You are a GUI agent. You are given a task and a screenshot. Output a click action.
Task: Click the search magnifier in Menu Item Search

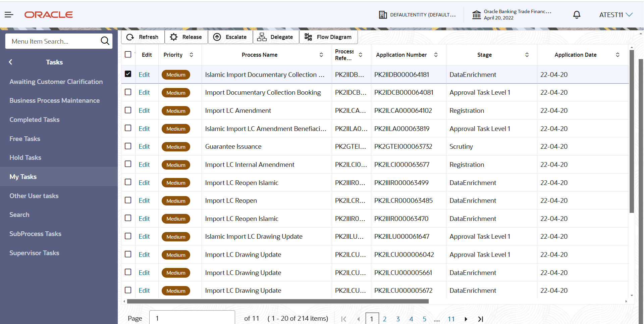click(x=105, y=41)
